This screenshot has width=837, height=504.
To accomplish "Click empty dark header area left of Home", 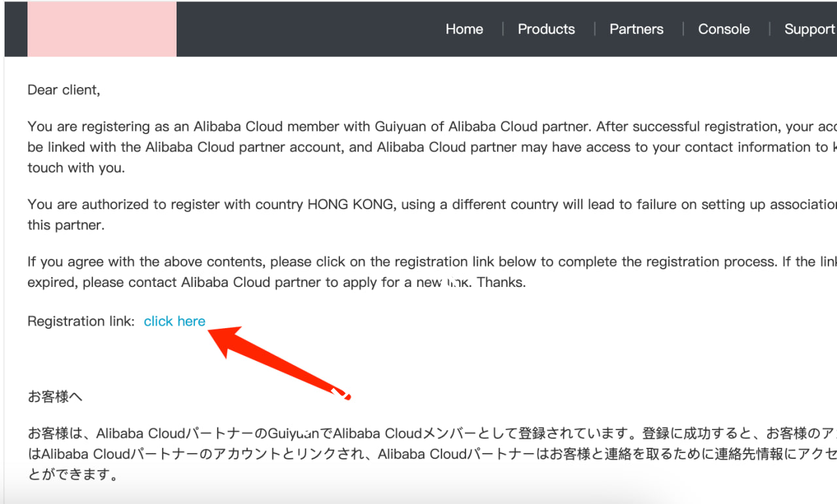I will click(x=307, y=29).
